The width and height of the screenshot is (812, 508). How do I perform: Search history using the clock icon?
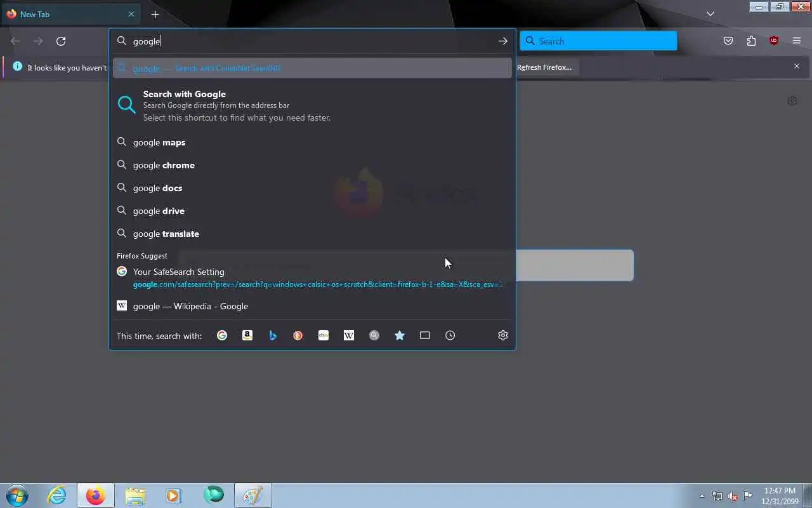[450, 335]
